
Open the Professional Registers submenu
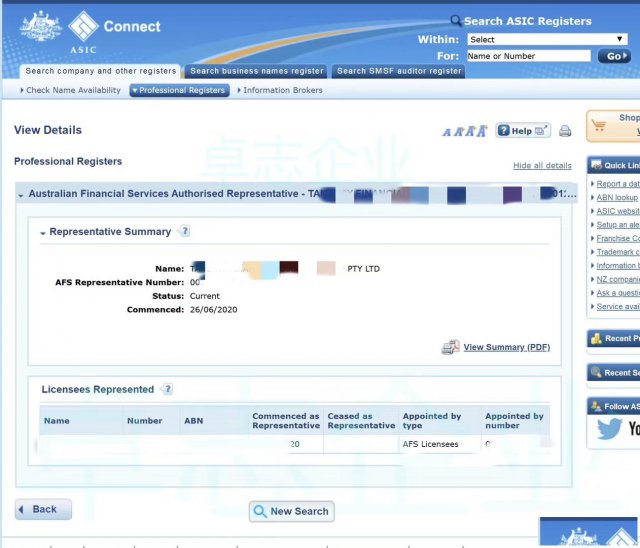tap(179, 90)
